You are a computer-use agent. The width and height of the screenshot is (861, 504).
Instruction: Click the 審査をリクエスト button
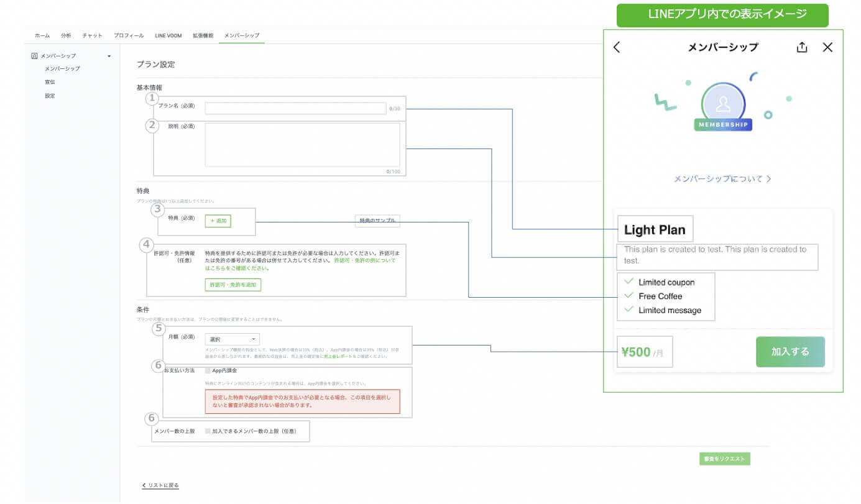(725, 459)
